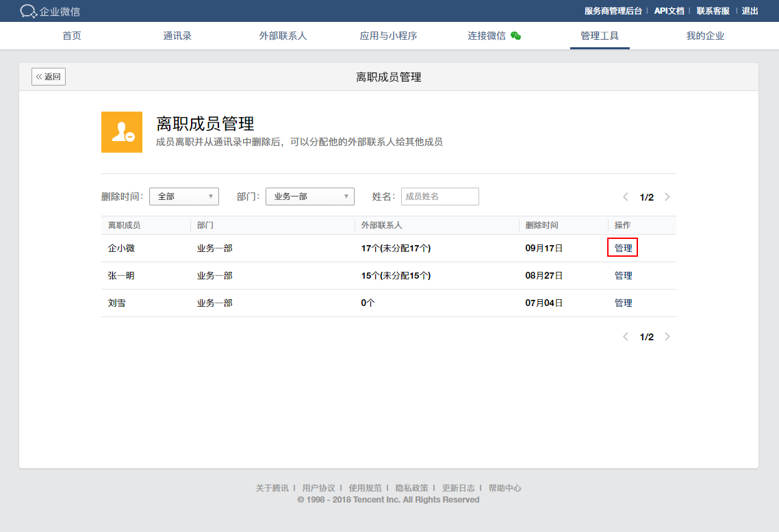Open the 外部联系人 tab
This screenshot has width=779, height=532.
coord(283,36)
